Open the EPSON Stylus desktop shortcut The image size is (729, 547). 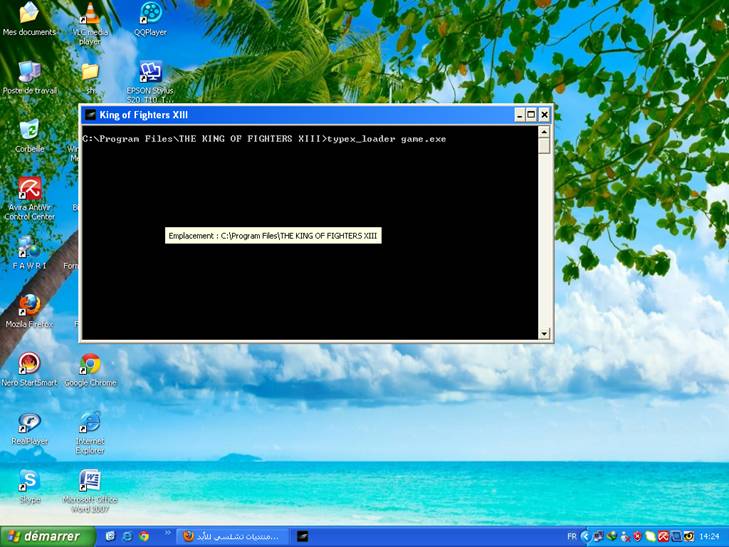pyautogui.click(x=150, y=81)
